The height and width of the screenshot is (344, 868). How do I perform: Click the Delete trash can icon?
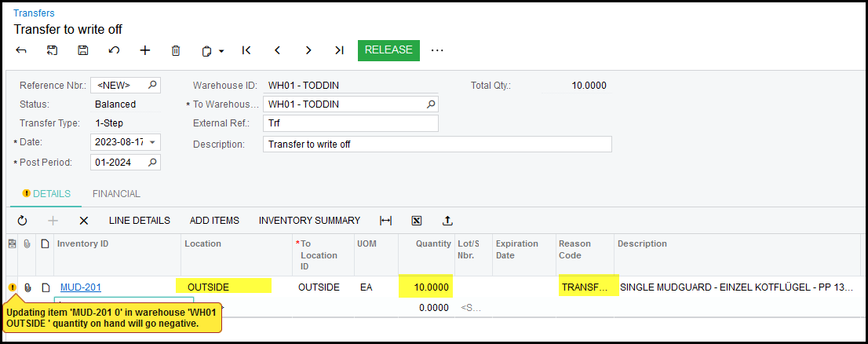[176, 50]
